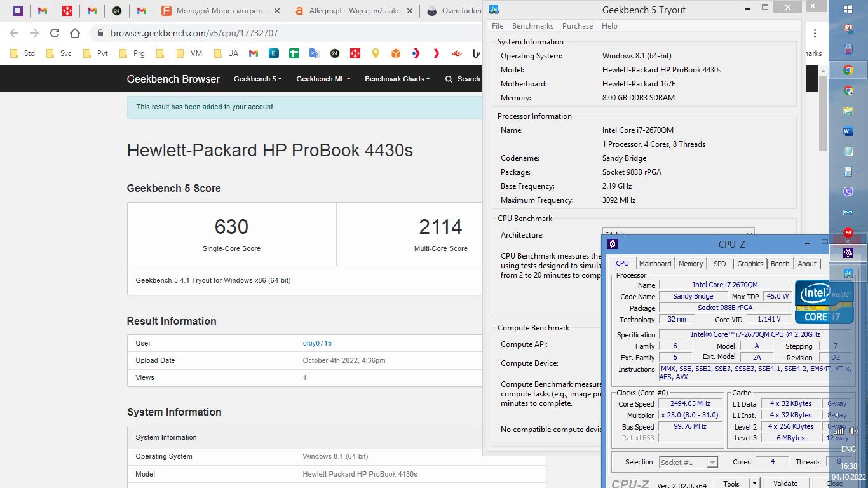The image size is (868, 488).
Task: Switch to the About tab in CPU-Z
Action: click(x=807, y=264)
